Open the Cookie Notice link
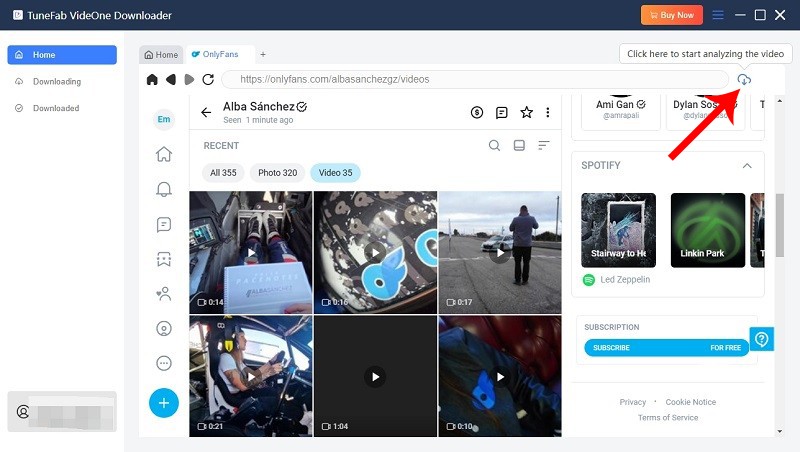 pos(690,402)
